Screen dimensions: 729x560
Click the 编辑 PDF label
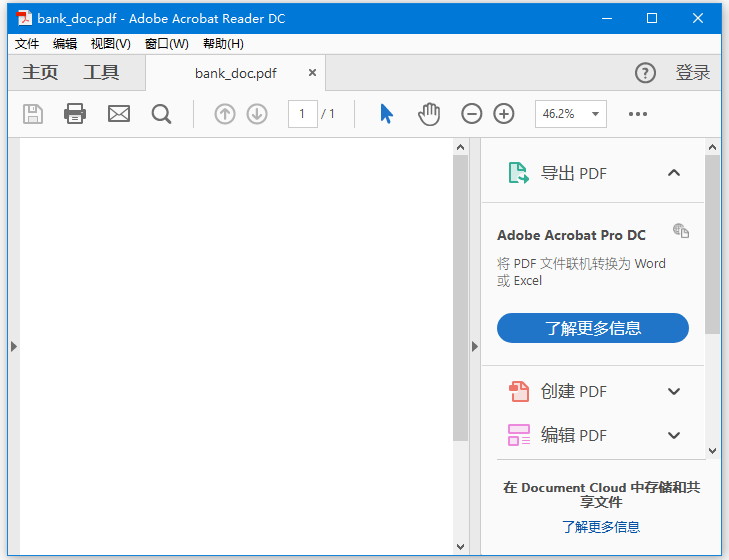click(574, 435)
